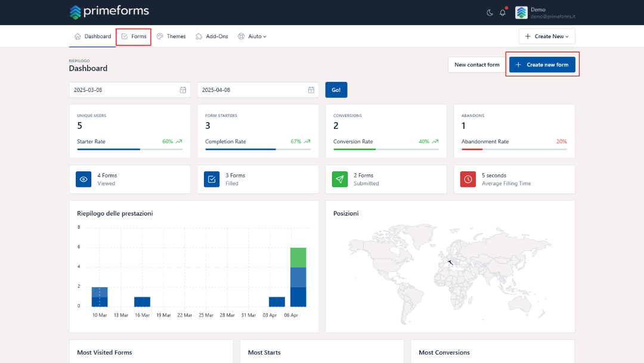Expand the Aiuto help menu
644x363 pixels.
click(252, 36)
